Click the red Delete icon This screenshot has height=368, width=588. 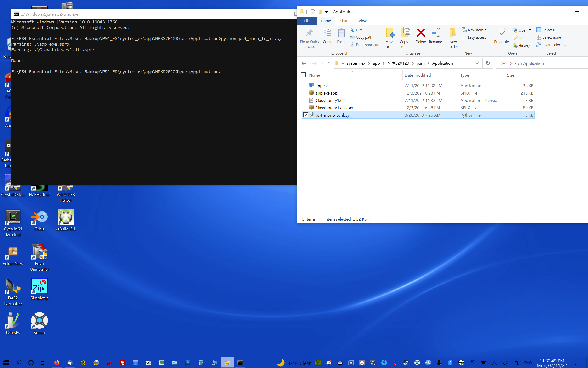click(421, 33)
